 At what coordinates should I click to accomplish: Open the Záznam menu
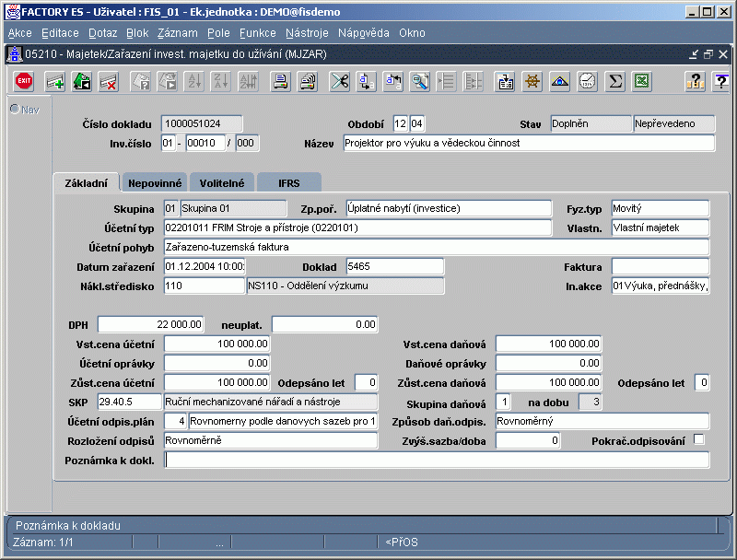177,33
